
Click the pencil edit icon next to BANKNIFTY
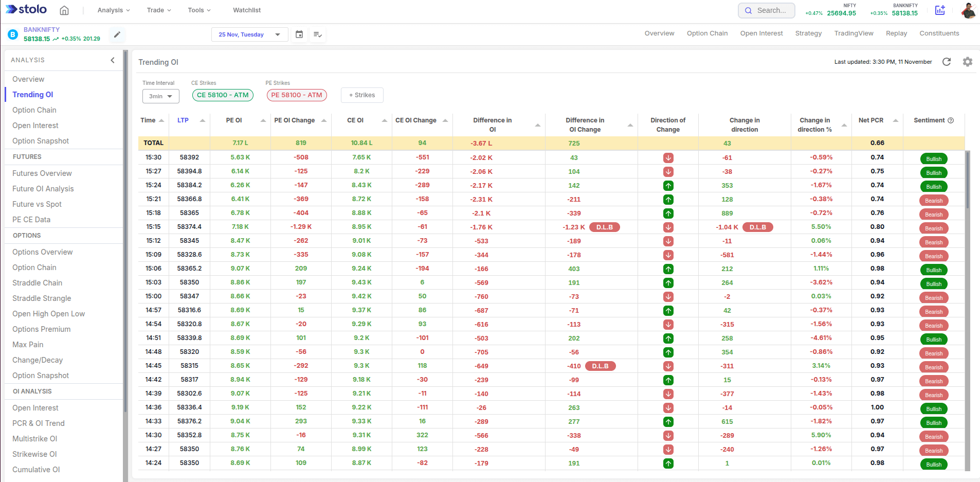[x=117, y=34]
